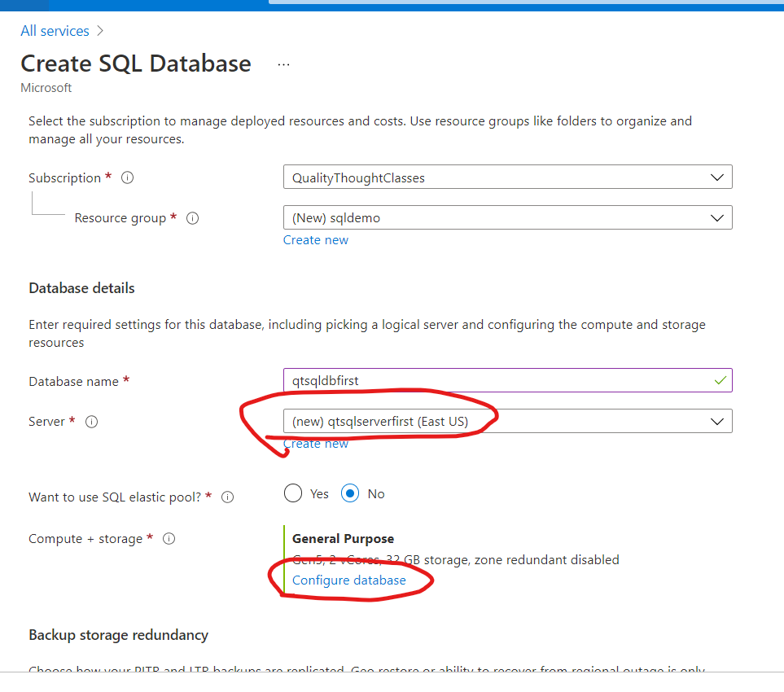Image resolution: width=784 pixels, height=692 pixels.
Task: Select No for SQL elastic pool
Action: pyautogui.click(x=350, y=493)
